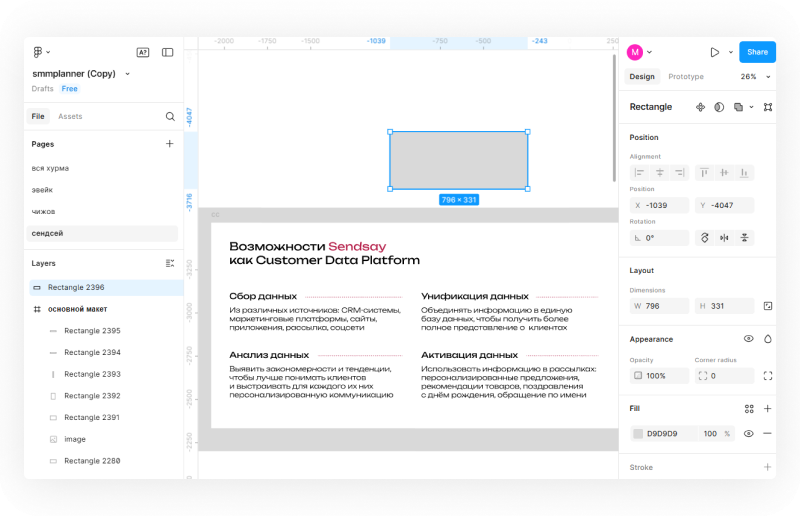Image resolution: width=800 pixels, height=516 pixels.
Task: Click the Share button
Action: (757, 52)
